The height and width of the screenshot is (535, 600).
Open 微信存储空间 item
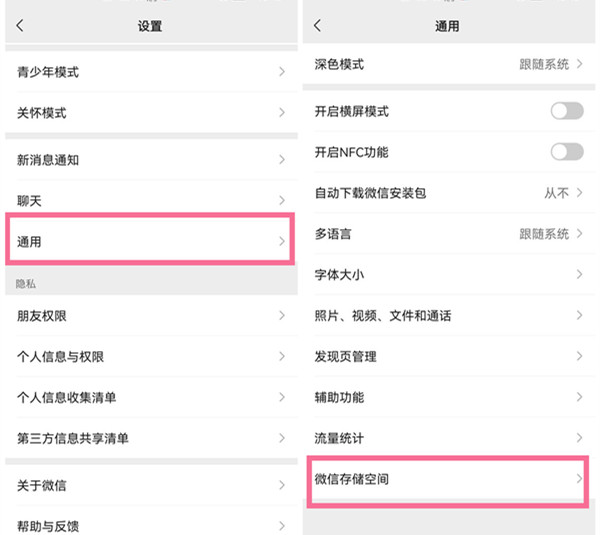pyautogui.click(x=449, y=479)
